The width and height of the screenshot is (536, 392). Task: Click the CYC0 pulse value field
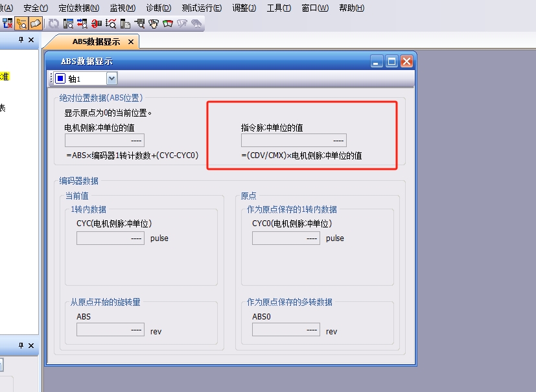click(x=286, y=238)
